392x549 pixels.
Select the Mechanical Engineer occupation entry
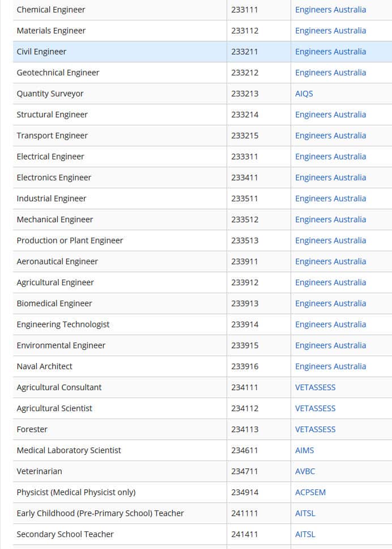point(54,219)
